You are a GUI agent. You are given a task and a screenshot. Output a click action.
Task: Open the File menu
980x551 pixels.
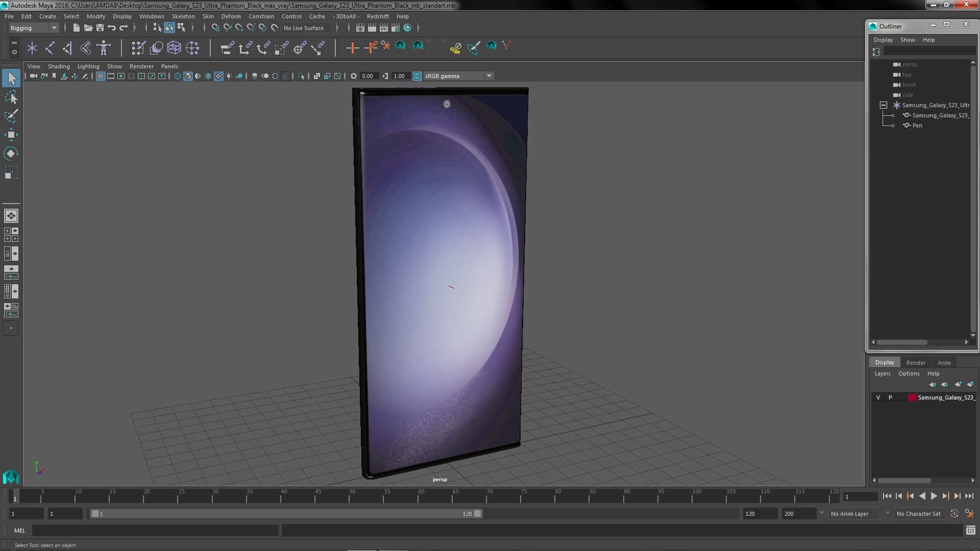9,16
